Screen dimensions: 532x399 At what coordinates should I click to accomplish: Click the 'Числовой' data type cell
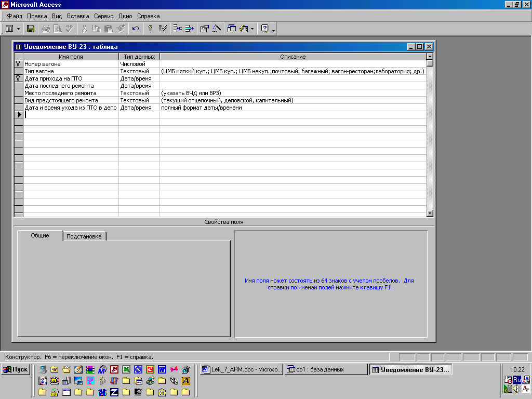coord(139,64)
